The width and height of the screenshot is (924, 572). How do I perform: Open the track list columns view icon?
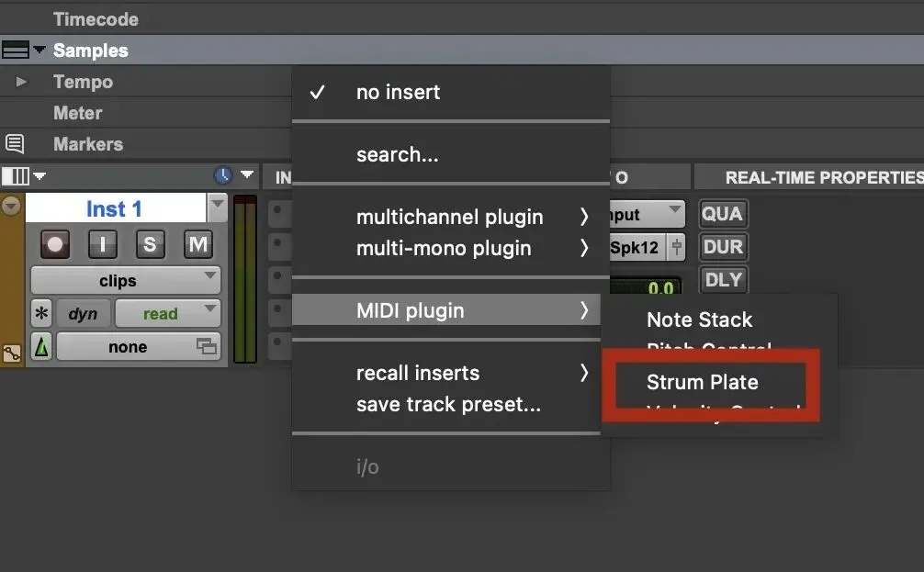tap(16, 175)
